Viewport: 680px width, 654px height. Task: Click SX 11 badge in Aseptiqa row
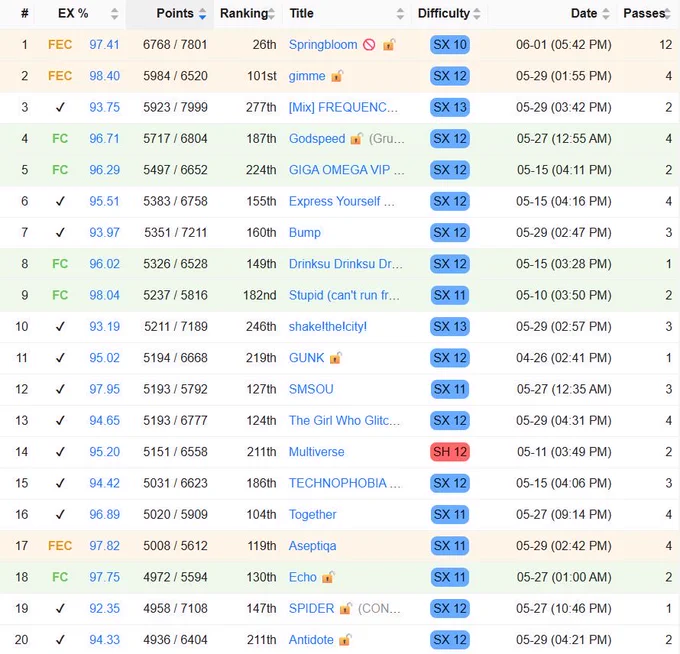(x=450, y=546)
